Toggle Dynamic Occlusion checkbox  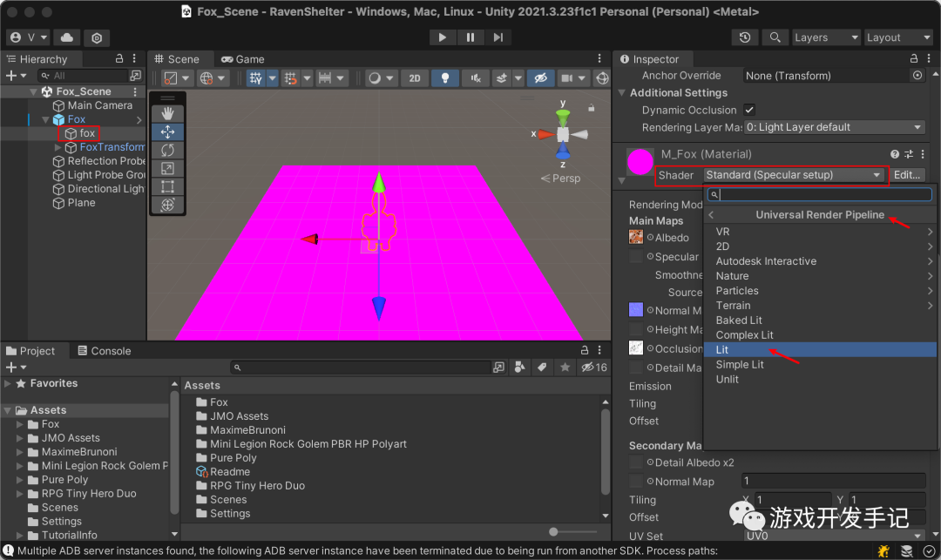coord(749,110)
